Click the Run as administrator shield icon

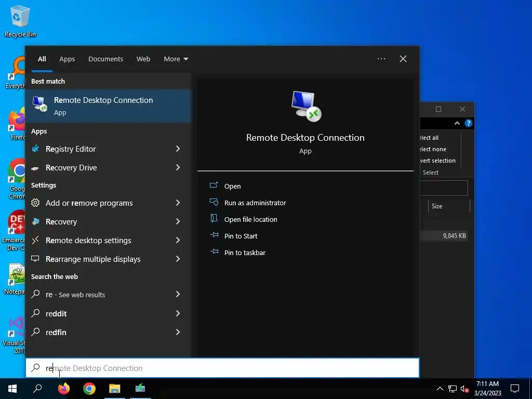click(x=214, y=202)
